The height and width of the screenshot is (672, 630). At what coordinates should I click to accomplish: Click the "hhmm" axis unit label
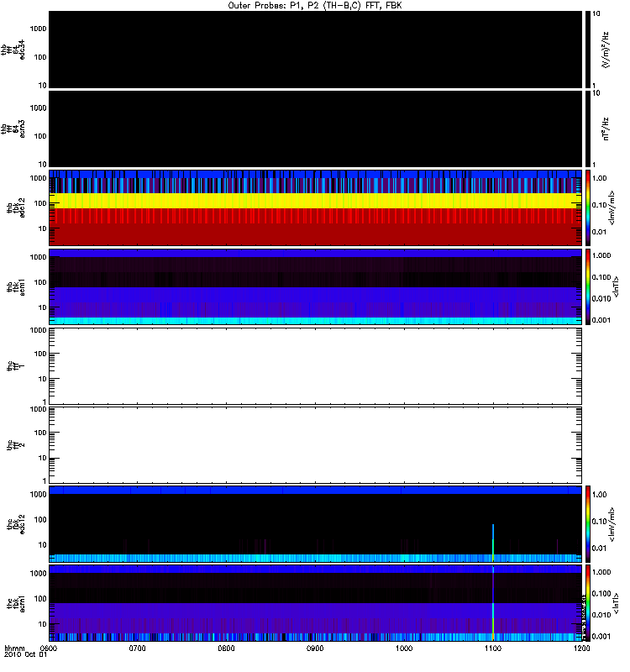point(14,648)
